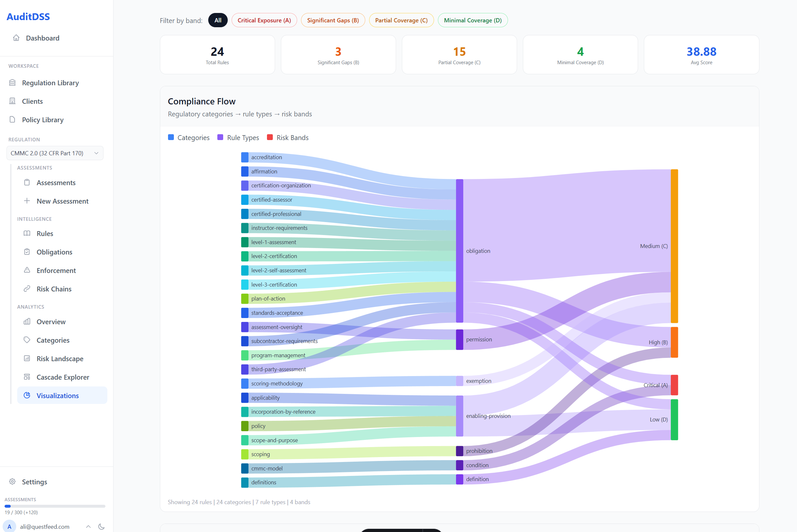Click the Obligations clipboard icon
This screenshot has height=532, width=797.
pyautogui.click(x=27, y=252)
